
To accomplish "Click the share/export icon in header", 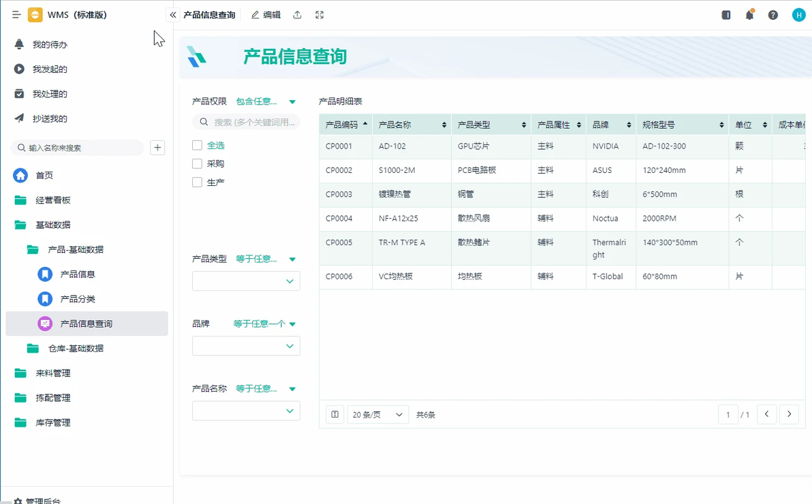I will point(297,15).
